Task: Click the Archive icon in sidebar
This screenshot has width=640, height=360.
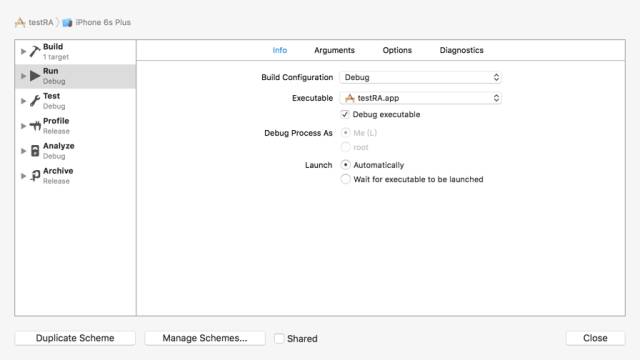Action: click(35, 176)
